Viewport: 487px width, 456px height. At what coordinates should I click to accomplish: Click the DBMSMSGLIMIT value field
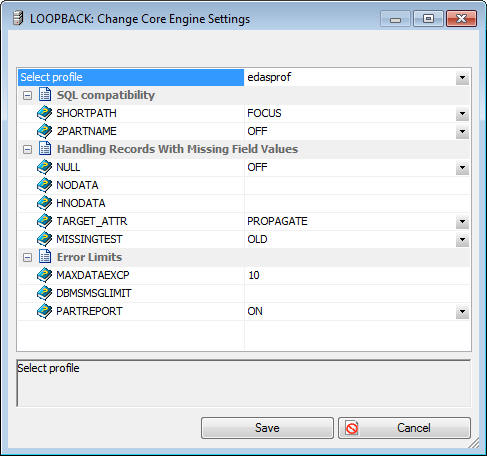357,293
